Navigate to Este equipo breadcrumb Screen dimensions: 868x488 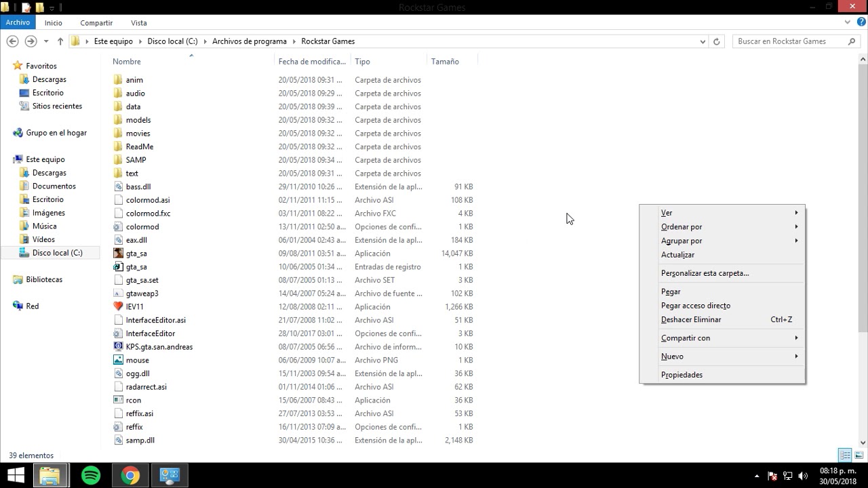(113, 41)
